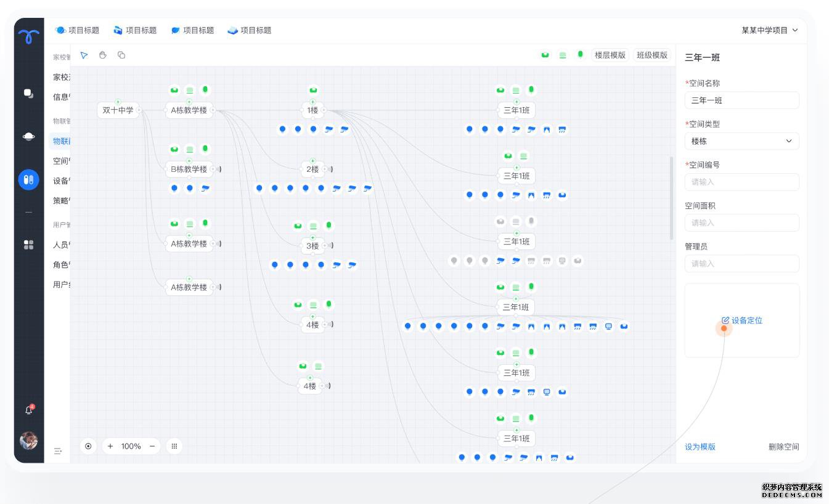829x504 pixels.
Task: Click the plus expander to the right of the 3楼 node
Action: coord(324,246)
